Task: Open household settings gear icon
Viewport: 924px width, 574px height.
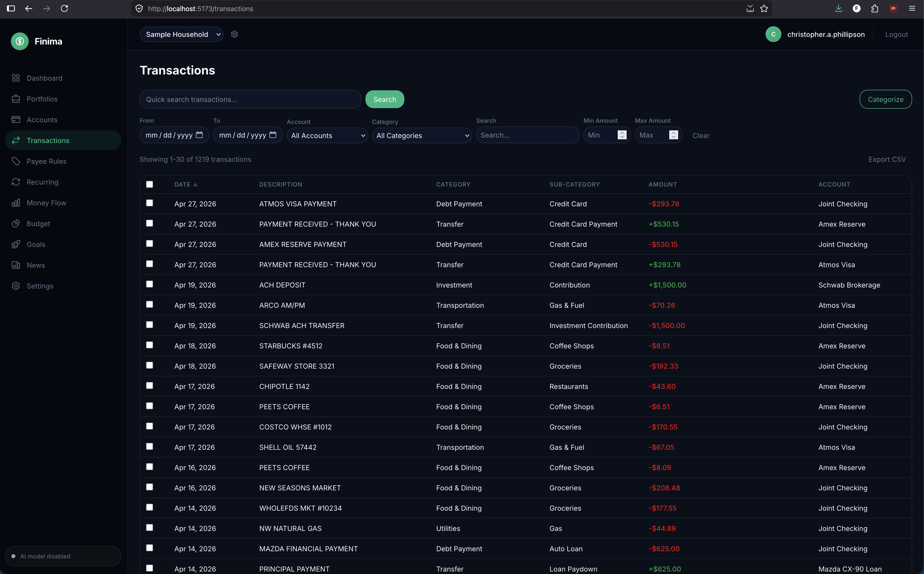Action: pyautogui.click(x=234, y=34)
